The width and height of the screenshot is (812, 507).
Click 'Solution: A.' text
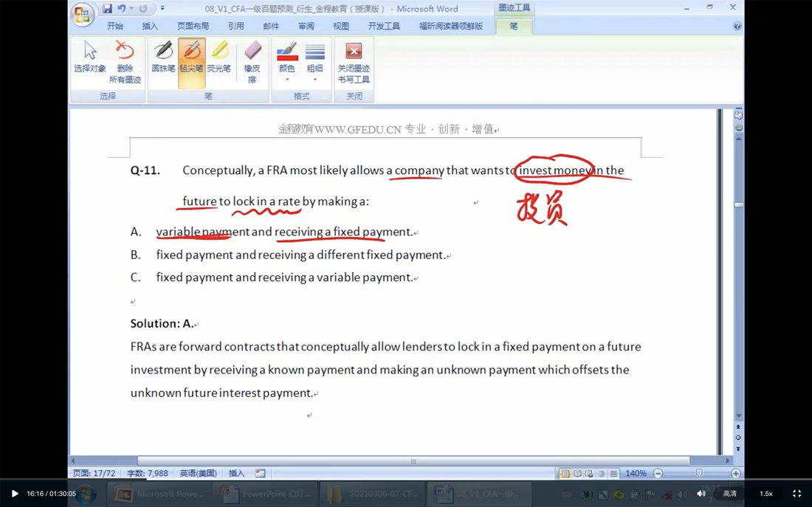pyautogui.click(x=162, y=324)
